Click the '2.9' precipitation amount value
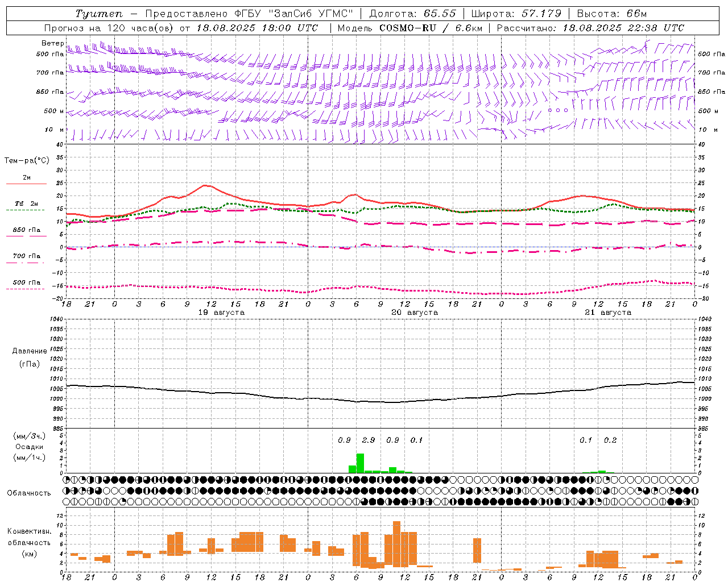 pyautogui.click(x=369, y=440)
